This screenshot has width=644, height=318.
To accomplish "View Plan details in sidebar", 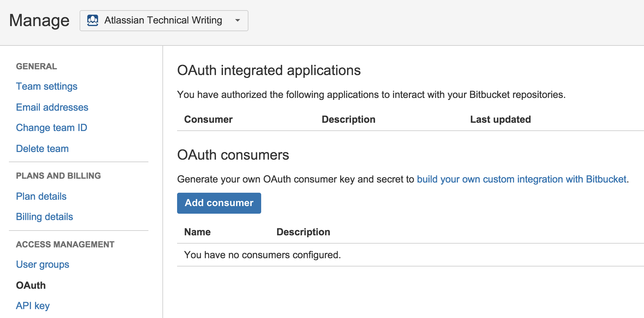I will (x=41, y=196).
